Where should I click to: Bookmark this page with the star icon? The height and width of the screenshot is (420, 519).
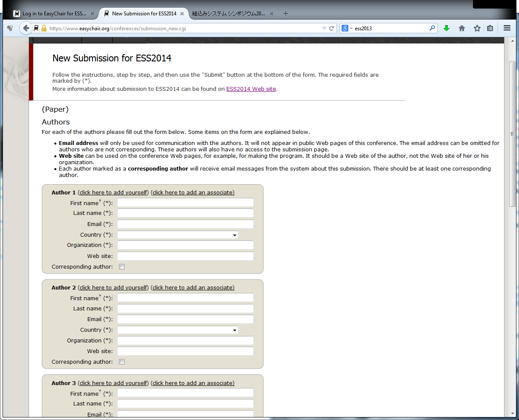(x=477, y=28)
